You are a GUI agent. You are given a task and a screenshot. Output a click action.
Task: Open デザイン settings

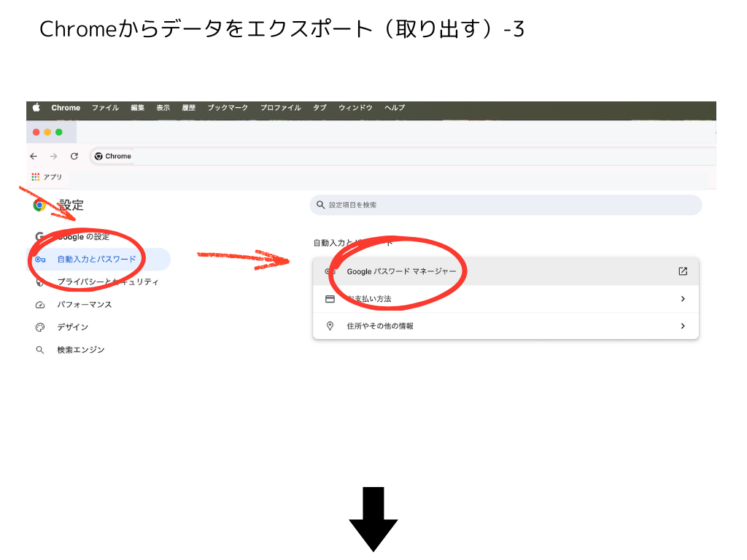point(72,327)
